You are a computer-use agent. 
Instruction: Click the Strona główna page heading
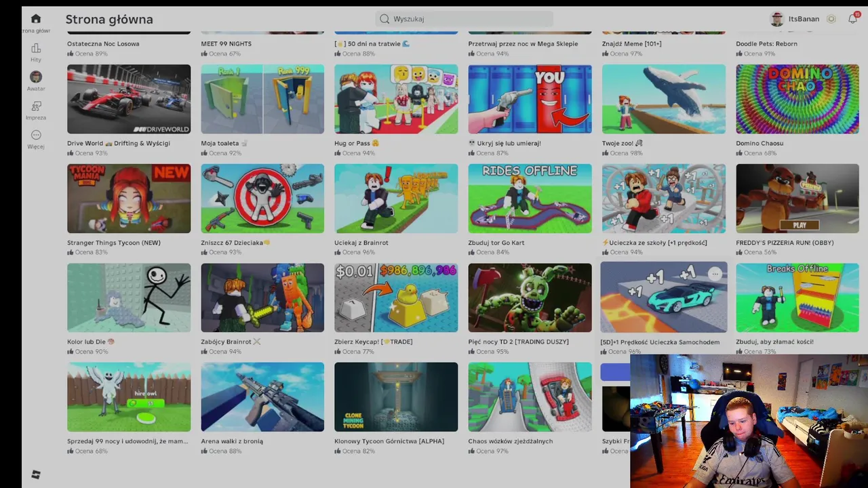[109, 20]
